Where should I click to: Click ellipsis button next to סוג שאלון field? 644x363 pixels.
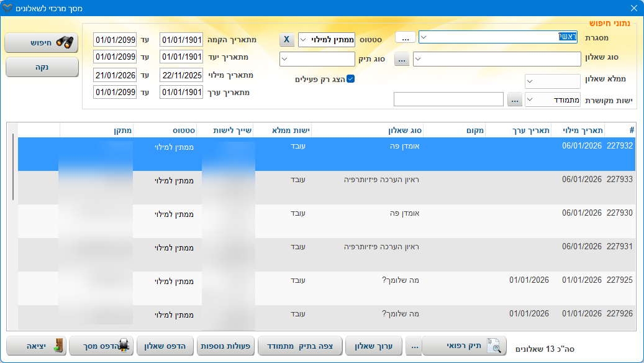[x=402, y=60]
